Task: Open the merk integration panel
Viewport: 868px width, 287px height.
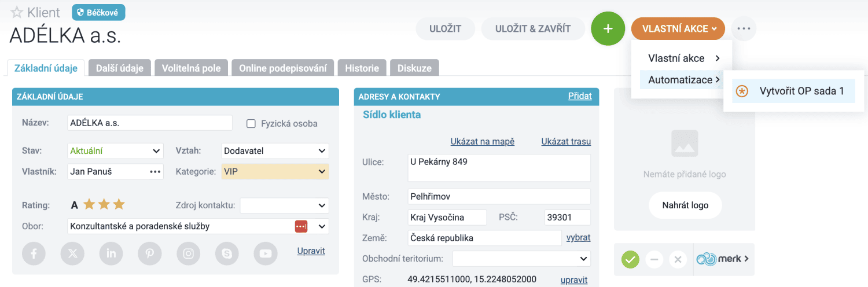Action: click(x=723, y=259)
